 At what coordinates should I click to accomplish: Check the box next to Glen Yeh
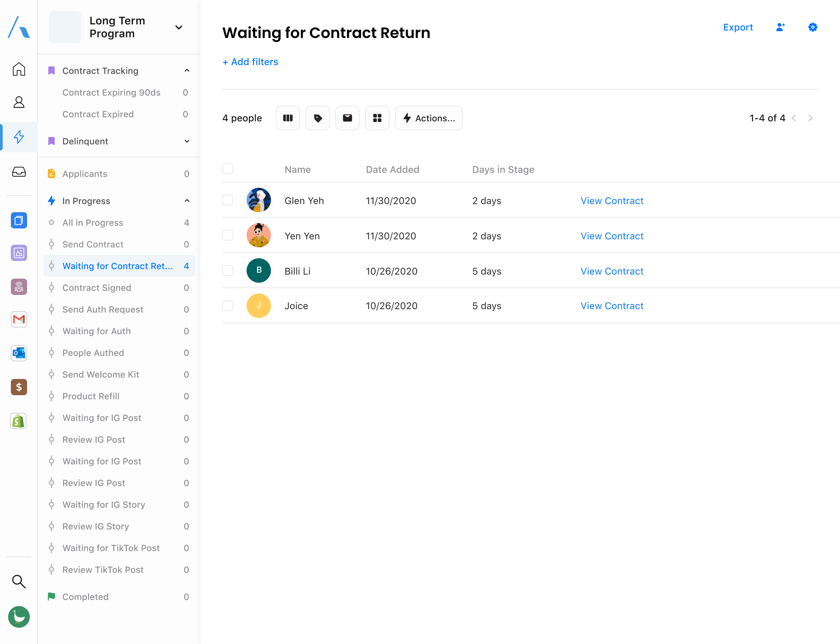pyautogui.click(x=228, y=200)
